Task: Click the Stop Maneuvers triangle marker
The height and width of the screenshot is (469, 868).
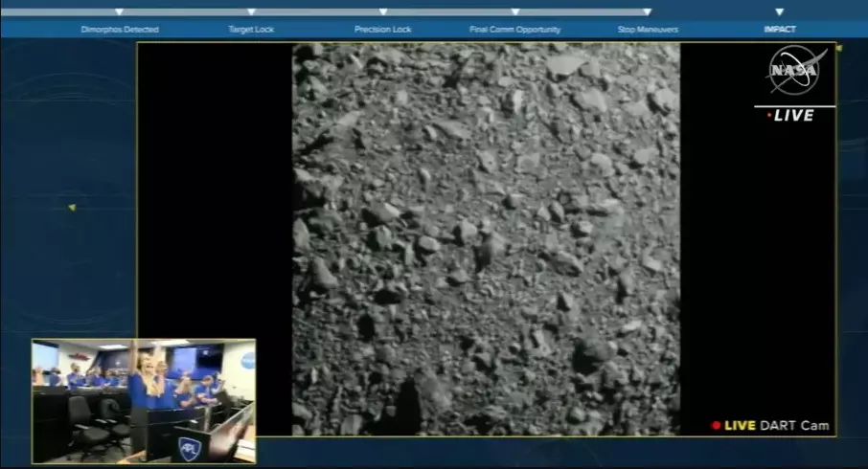Action: (648, 11)
